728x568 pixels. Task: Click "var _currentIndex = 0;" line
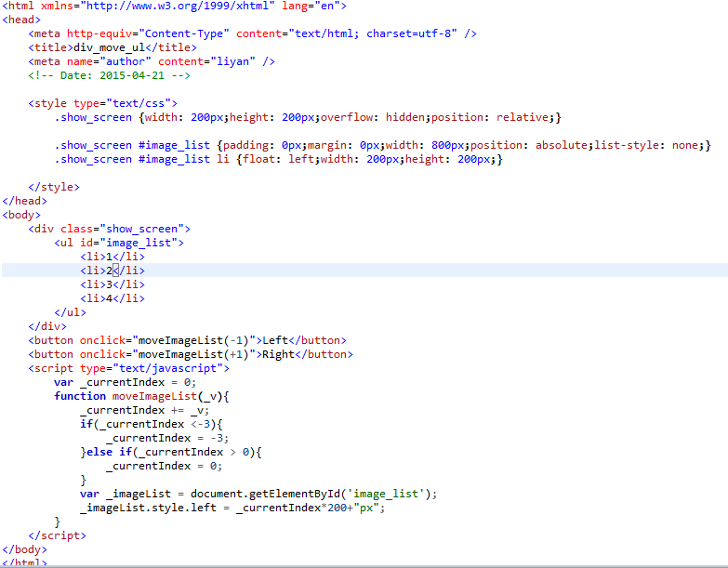click(x=126, y=382)
